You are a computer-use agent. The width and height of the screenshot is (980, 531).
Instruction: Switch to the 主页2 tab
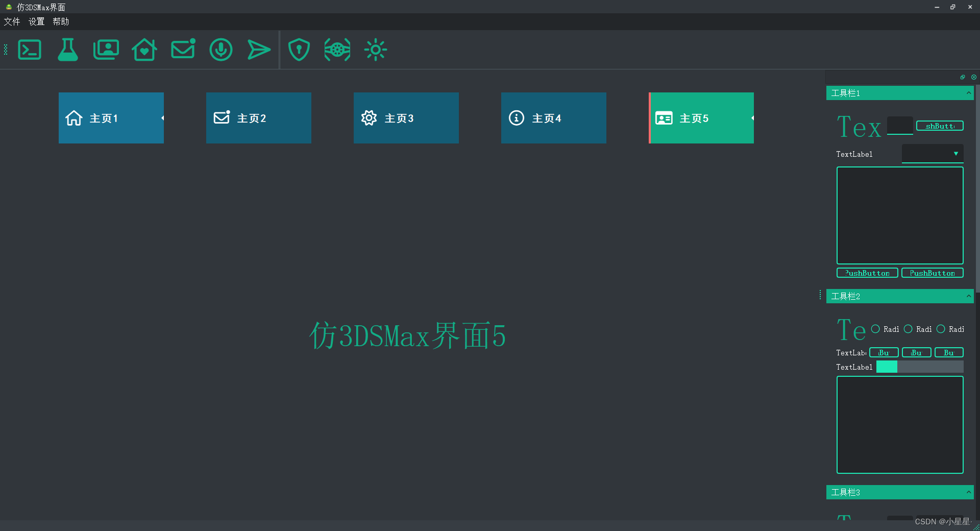pyautogui.click(x=259, y=118)
